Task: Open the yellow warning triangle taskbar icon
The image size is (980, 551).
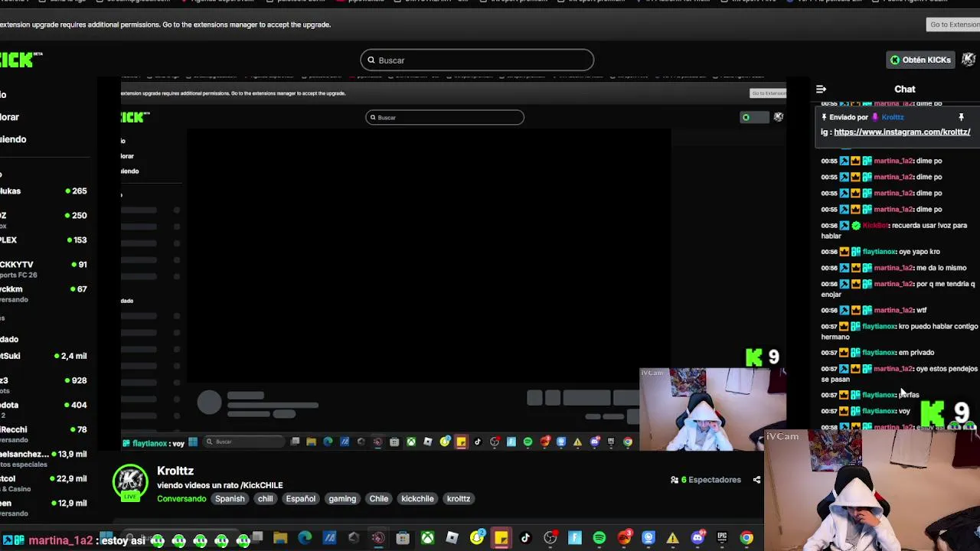Action: [672, 538]
